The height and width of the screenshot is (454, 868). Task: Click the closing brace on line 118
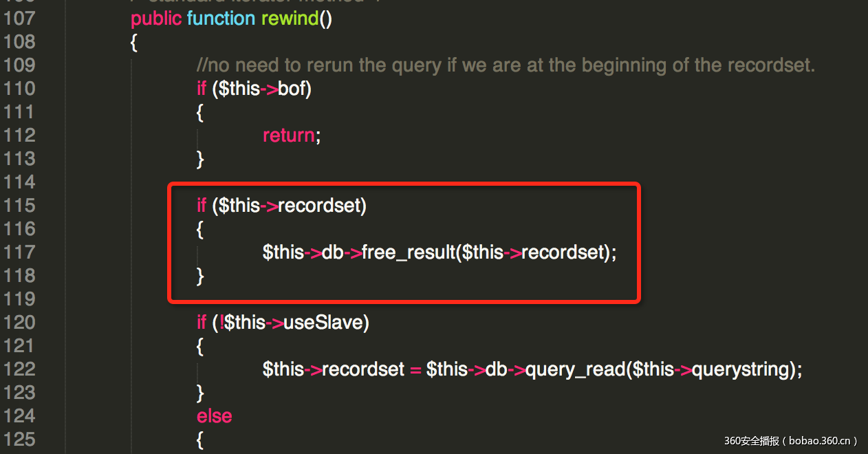pyautogui.click(x=201, y=277)
